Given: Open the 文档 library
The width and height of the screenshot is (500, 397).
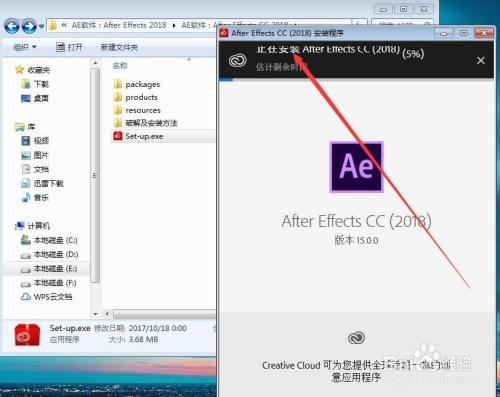Looking at the screenshot, I should click(x=35, y=169).
